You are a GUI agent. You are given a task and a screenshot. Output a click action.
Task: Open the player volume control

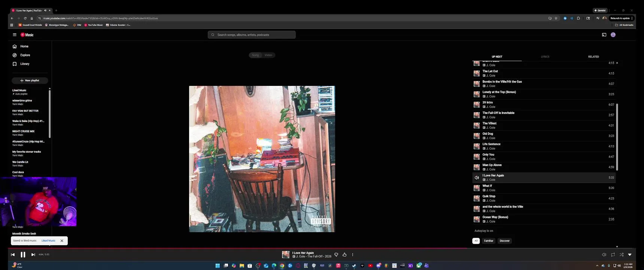(x=604, y=255)
